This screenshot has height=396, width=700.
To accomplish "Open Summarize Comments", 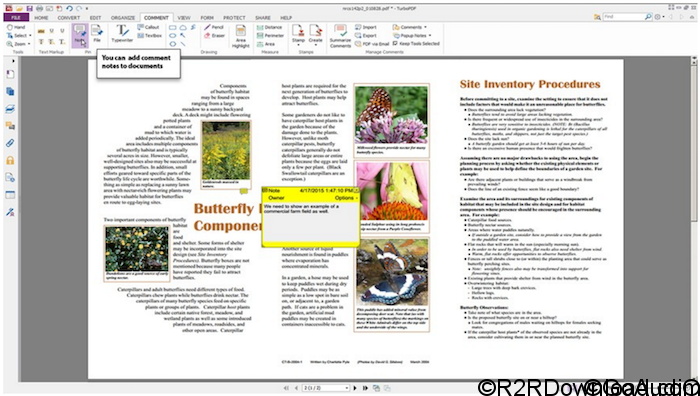I will tap(341, 36).
